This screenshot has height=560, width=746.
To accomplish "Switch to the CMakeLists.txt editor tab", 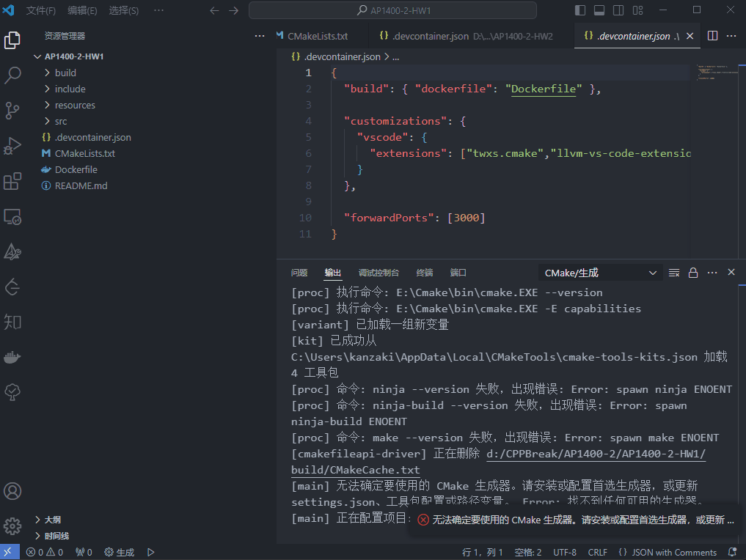I will [x=318, y=36].
